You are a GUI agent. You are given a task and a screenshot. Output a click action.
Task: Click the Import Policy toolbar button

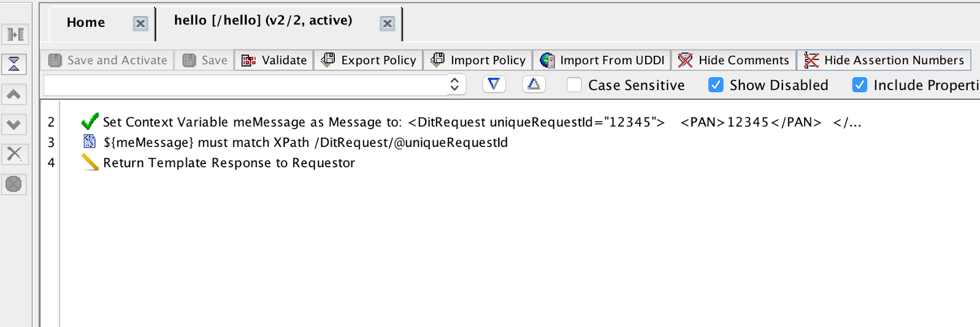[x=478, y=60]
